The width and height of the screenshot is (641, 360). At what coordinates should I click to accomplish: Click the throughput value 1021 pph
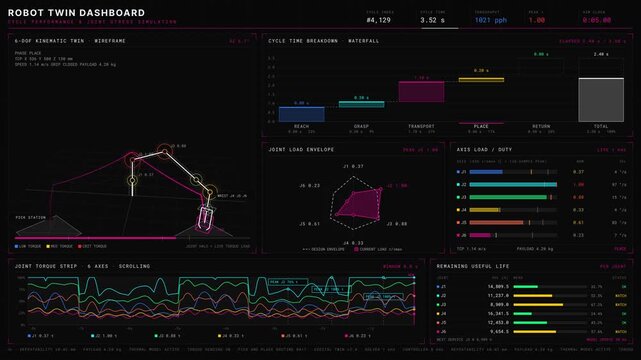click(x=491, y=20)
